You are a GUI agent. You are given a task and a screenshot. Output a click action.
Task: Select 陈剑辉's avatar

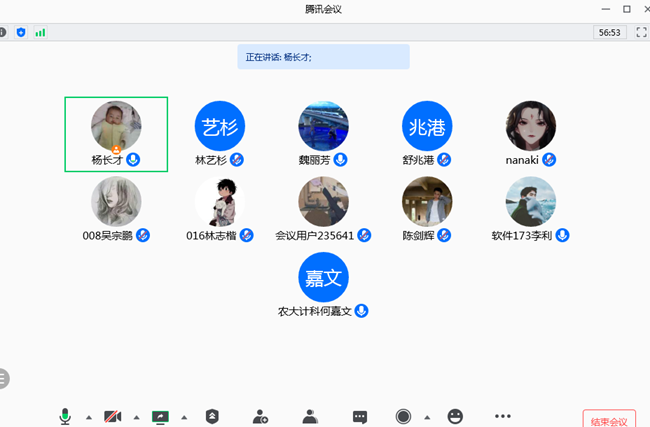pyautogui.click(x=427, y=201)
